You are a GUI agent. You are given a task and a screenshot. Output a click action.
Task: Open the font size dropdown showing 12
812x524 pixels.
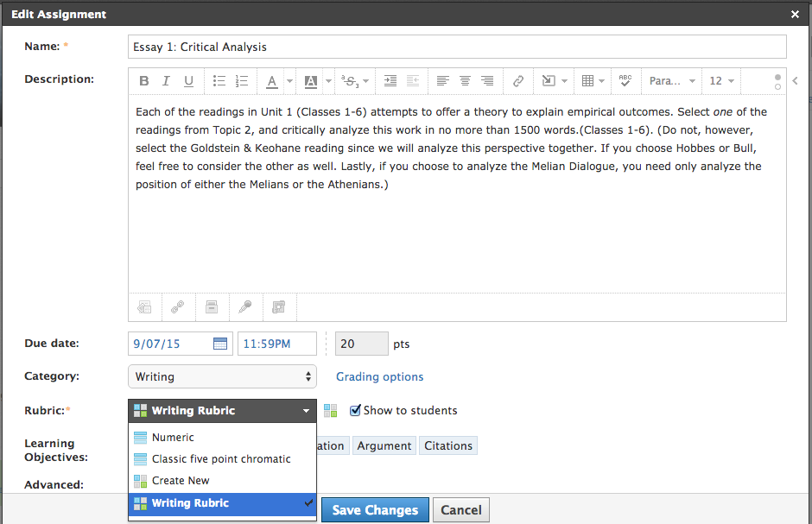tap(721, 81)
